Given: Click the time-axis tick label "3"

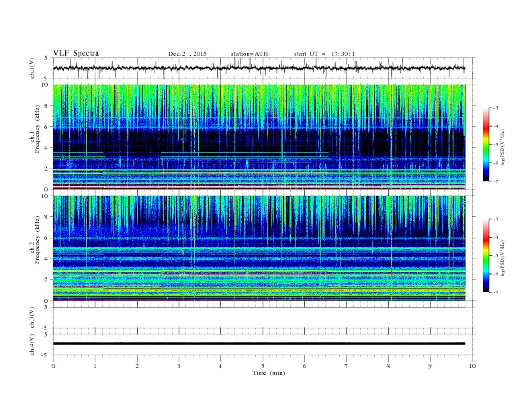Looking at the screenshot, I should click(x=179, y=366).
